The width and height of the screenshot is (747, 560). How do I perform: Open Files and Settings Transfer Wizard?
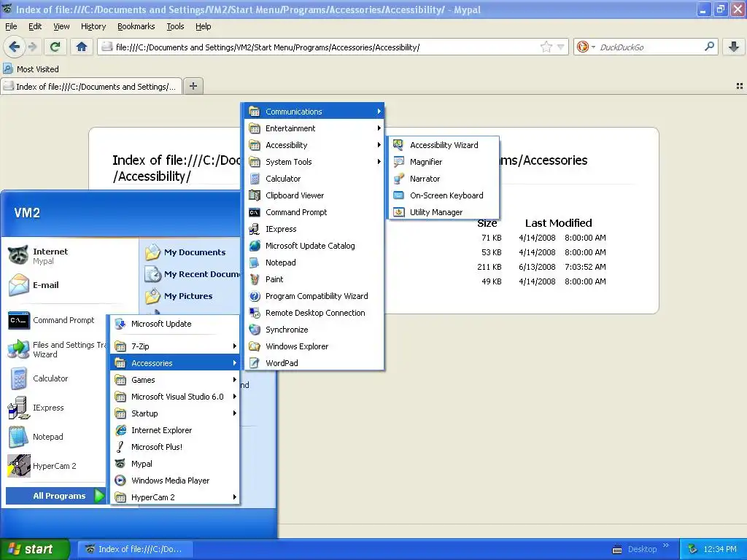56,349
